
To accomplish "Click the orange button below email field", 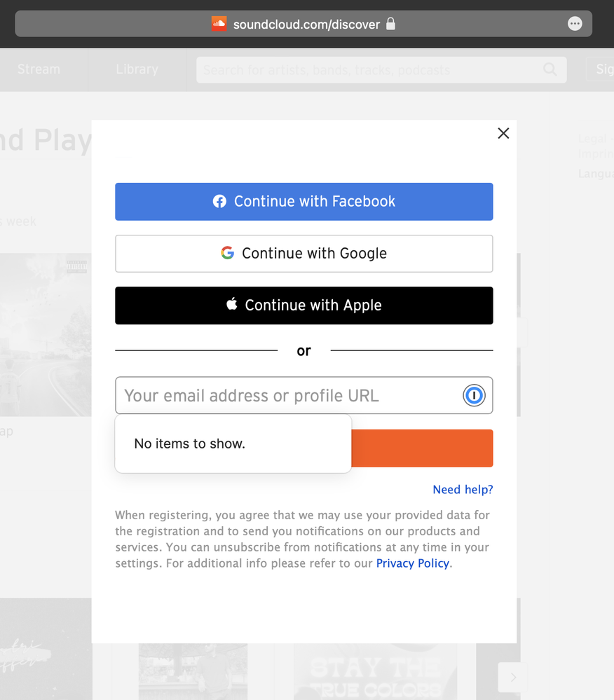I will coord(422,448).
